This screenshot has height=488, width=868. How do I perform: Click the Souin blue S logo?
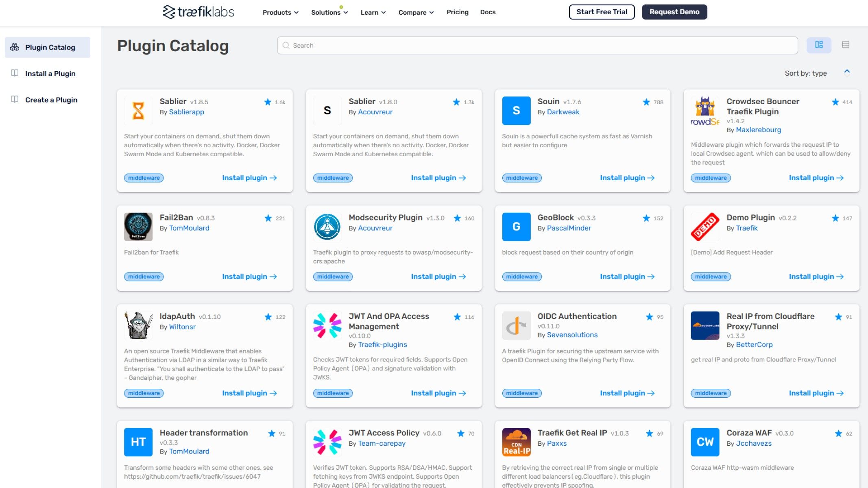tap(516, 111)
